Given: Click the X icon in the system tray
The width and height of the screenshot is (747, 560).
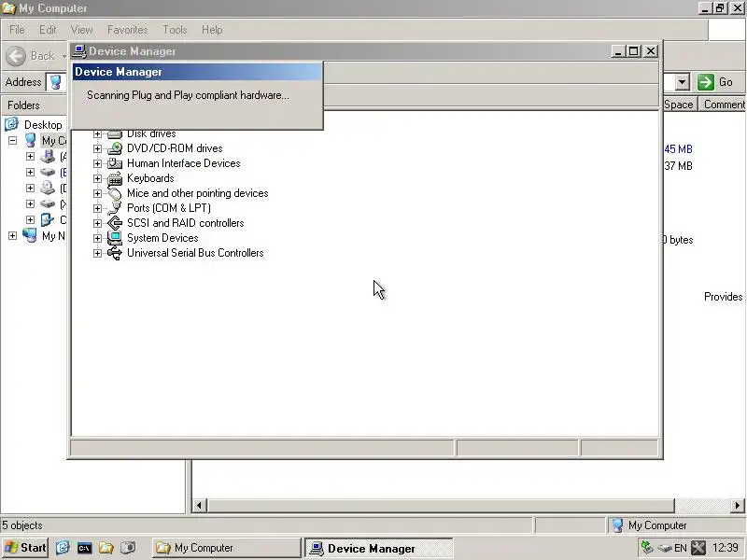Looking at the screenshot, I should point(698,548).
